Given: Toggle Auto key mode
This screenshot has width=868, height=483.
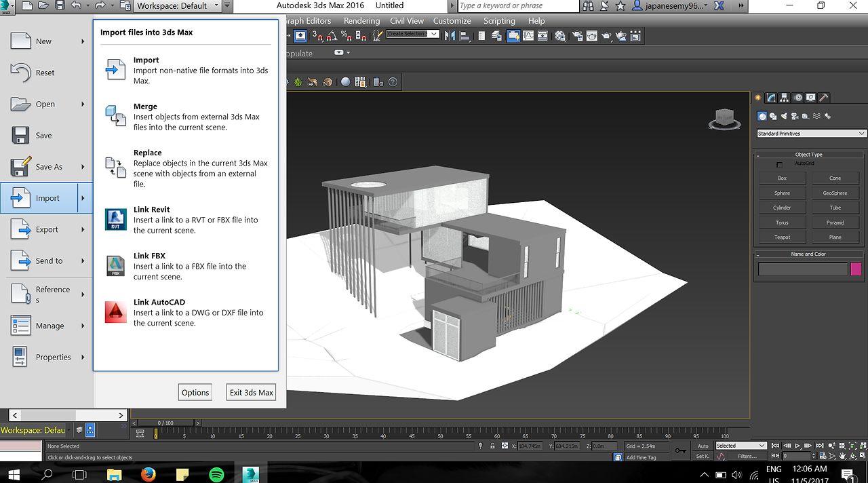Looking at the screenshot, I should [703, 446].
